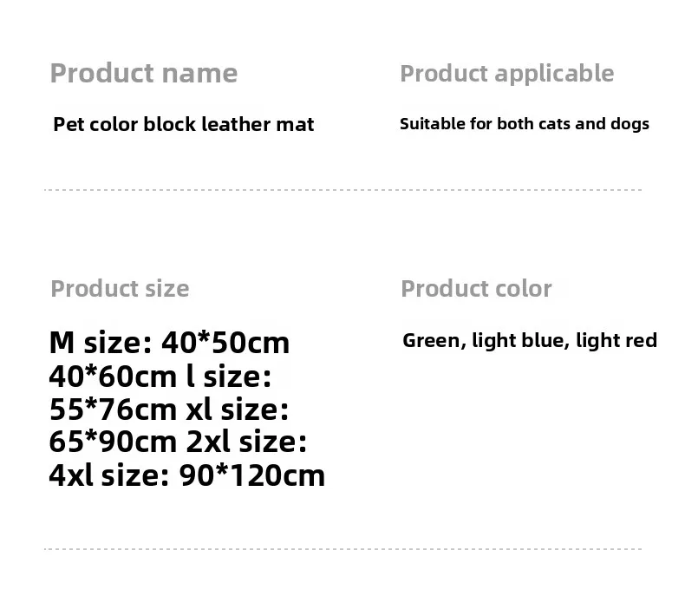Click the "4xl size:" label text

click(108, 475)
